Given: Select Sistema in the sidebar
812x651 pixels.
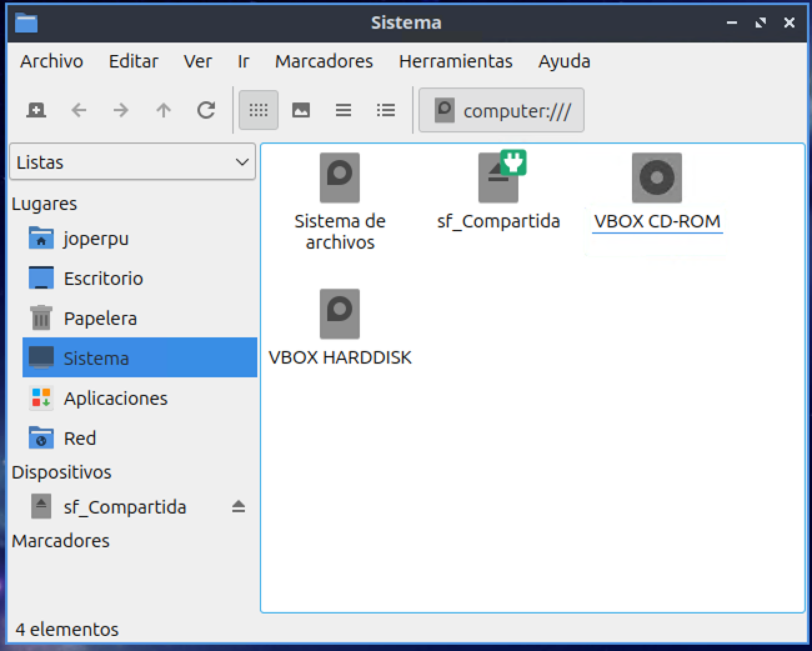Looking at the screenshot, I should pyautogui.click(x=140, y=358).
